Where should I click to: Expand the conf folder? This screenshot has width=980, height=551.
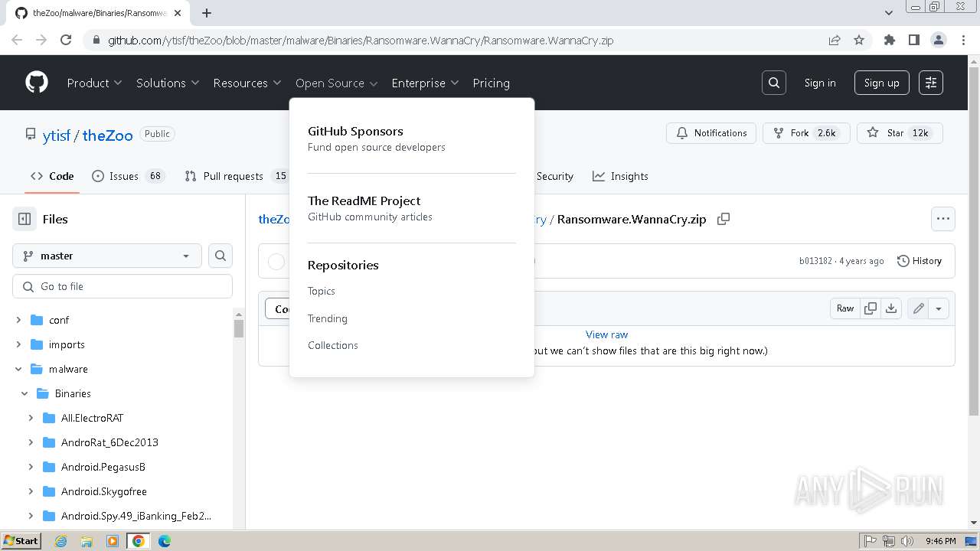pyautogui.click(x=19, y=320)
